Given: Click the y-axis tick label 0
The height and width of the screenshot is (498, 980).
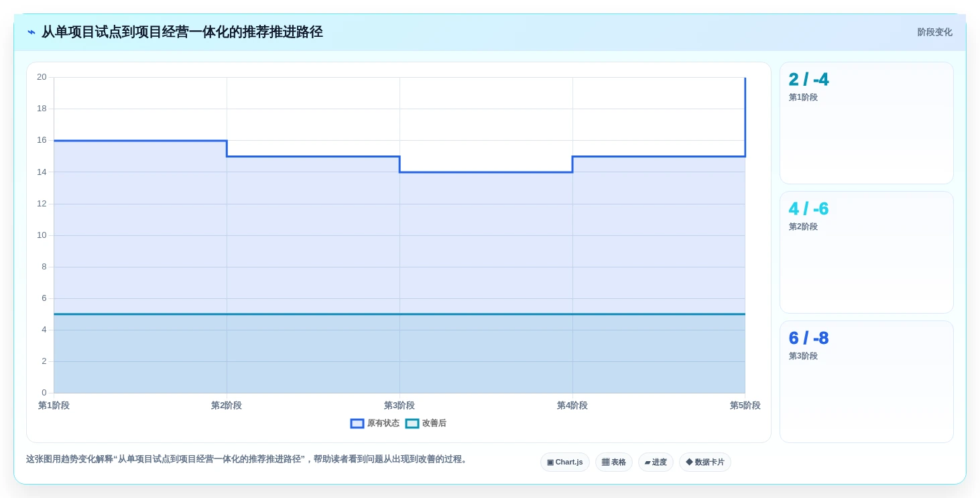Looking at the screenshot, I should [44, 393].
